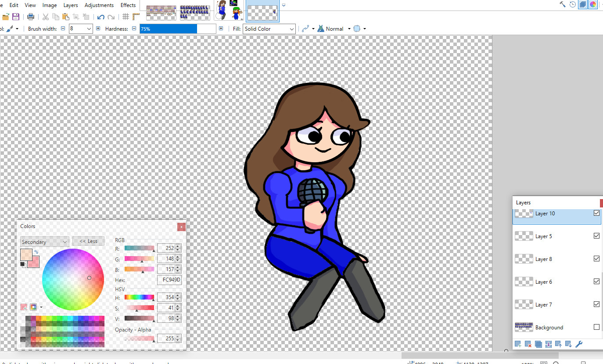Click the Save icon in toolbar

point(16,17)
